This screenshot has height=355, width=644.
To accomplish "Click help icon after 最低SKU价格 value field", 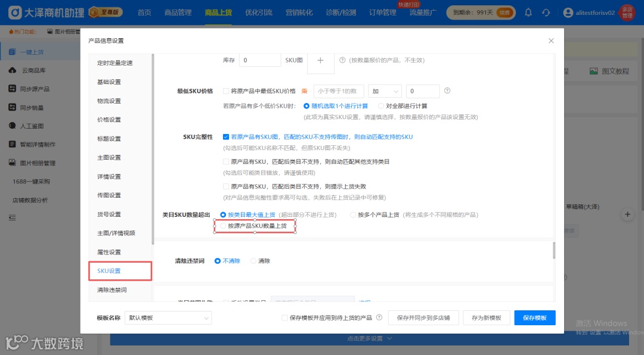I will click(x=447, y=91).
